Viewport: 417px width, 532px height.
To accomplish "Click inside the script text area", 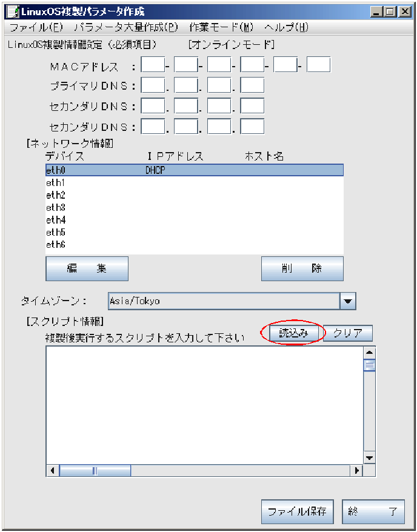I will tap(205, 405).
